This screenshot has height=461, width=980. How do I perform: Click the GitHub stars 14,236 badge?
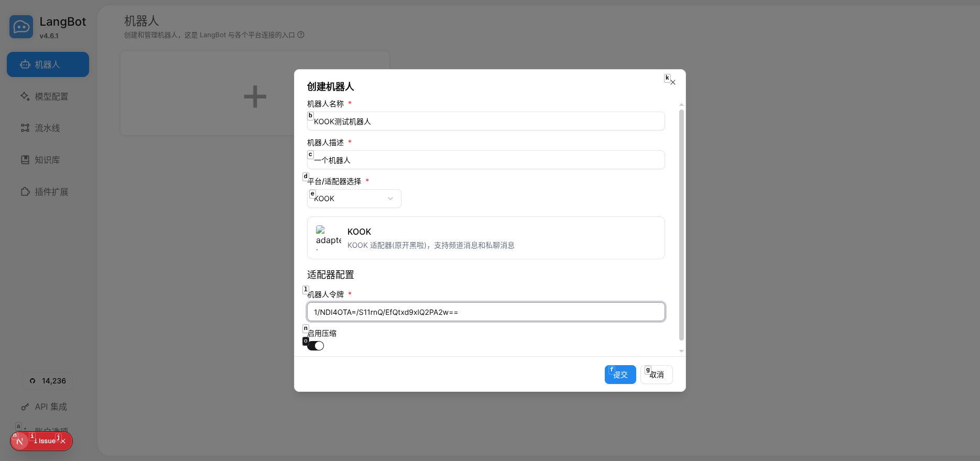tap(48, 381)
